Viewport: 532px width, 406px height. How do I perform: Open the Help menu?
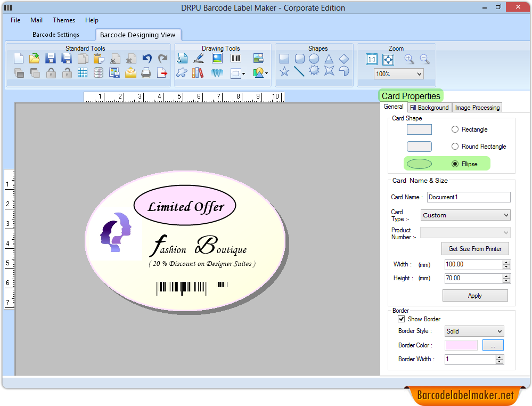92,20
